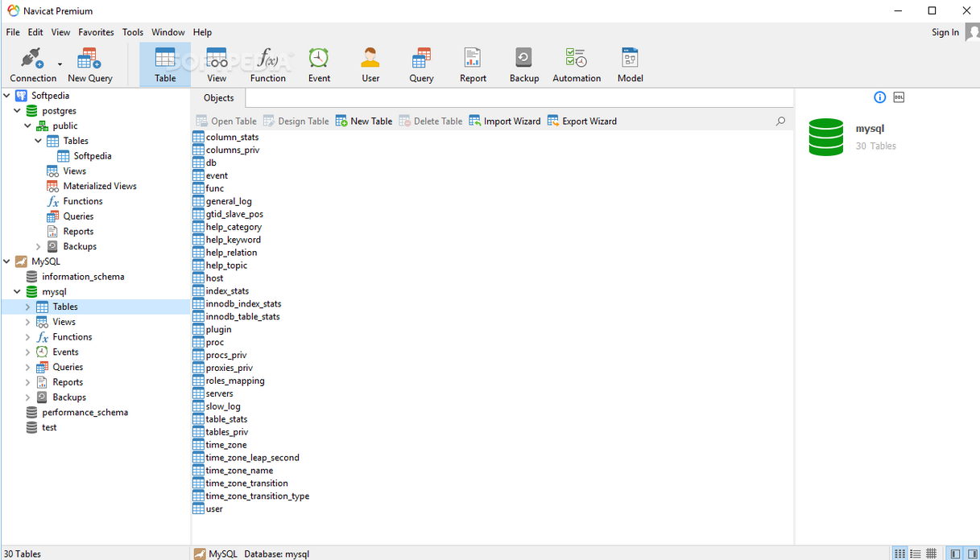Switch to list view in status bar
980x560 pixels.
coord(900,554)
